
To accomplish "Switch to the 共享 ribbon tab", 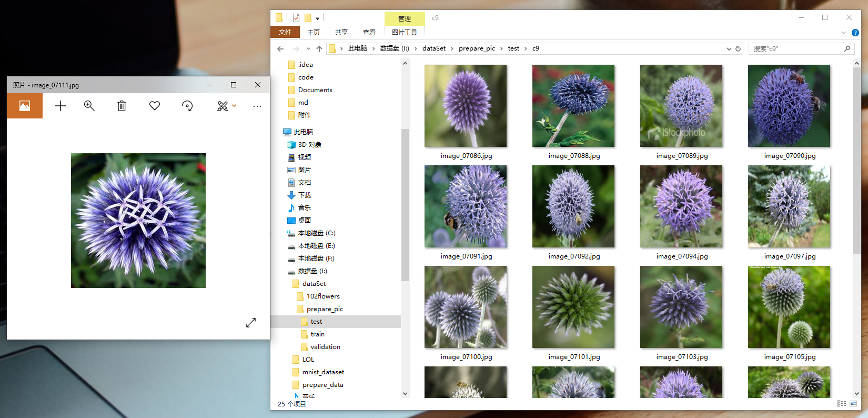I will [341, 33].
